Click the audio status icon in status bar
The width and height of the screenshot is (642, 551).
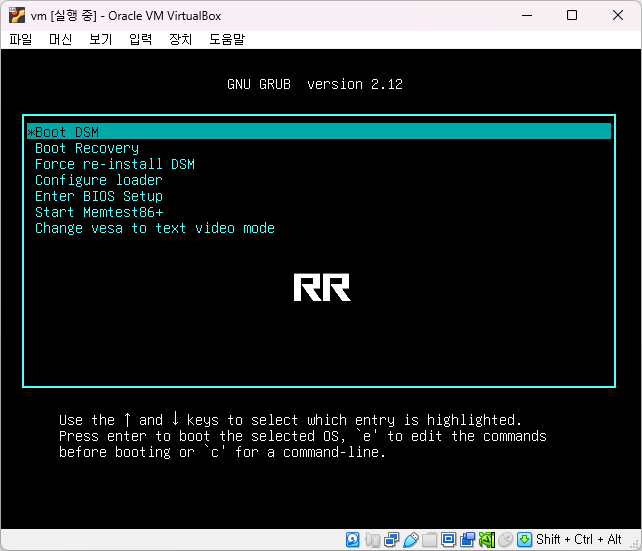[373, 540]
